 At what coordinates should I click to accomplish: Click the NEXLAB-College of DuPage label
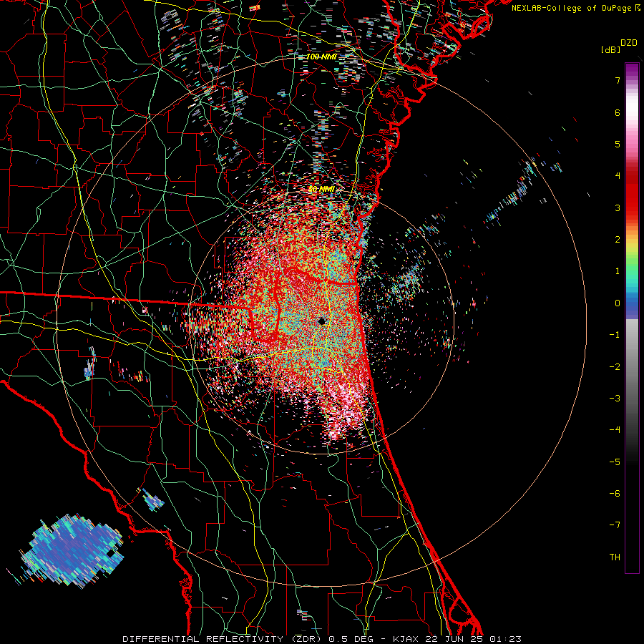(572, 8)
